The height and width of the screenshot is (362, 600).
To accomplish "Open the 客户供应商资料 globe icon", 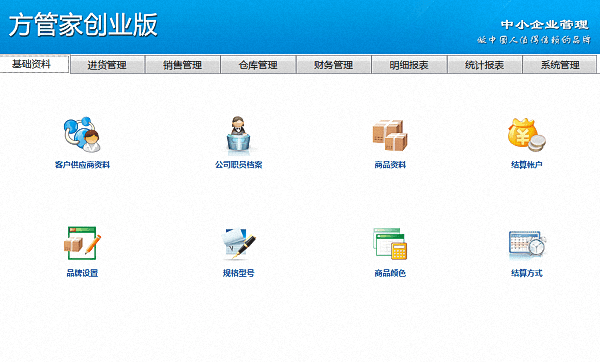I will 82,135.
